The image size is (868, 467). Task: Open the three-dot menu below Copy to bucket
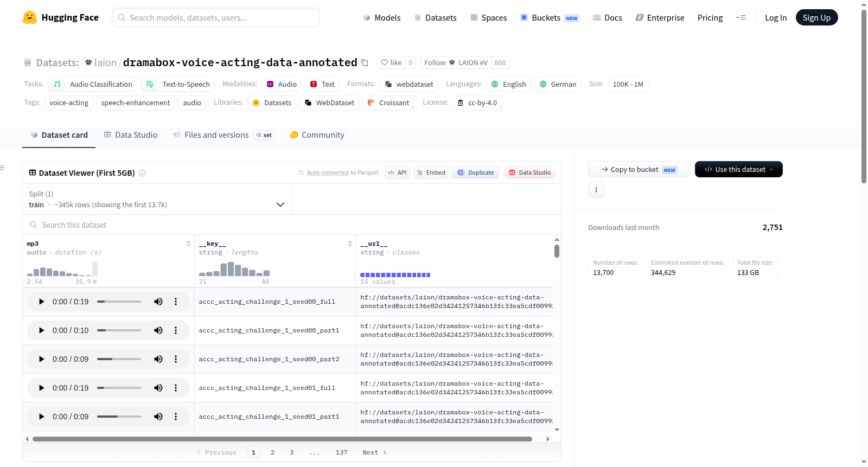596,190
